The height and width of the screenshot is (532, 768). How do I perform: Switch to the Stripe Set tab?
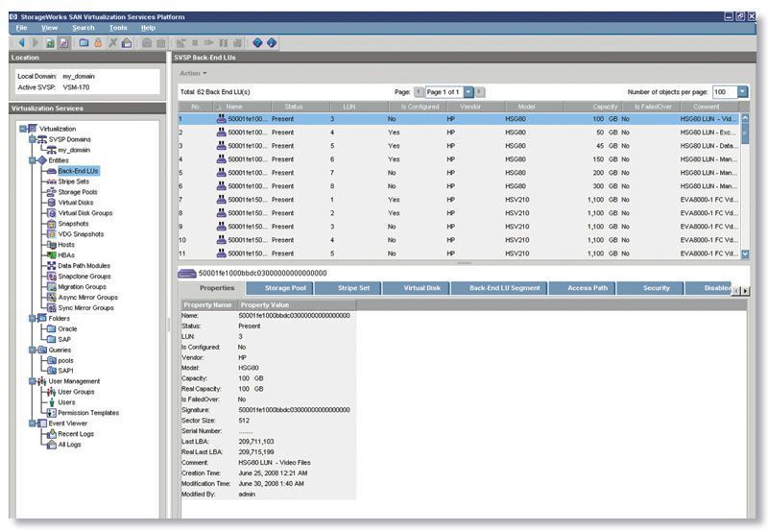(x=348, y=288)
